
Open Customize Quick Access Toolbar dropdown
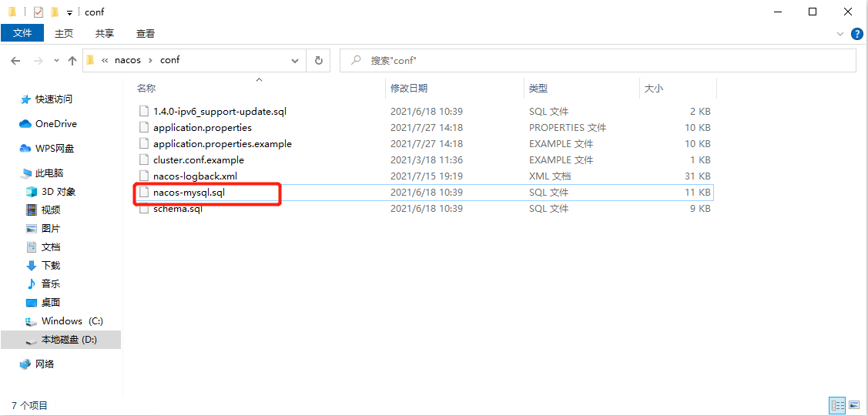(69, 12)
